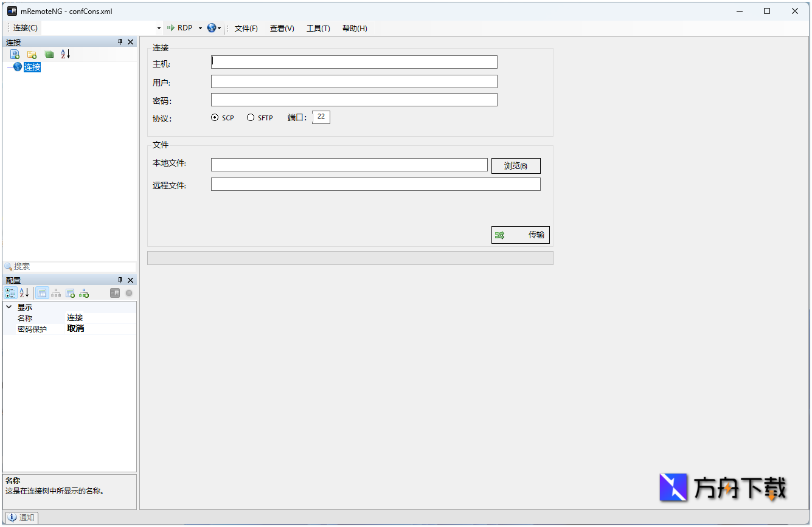Click the 本地文件: label
The image size is (812, 527).
pyautogui.click(x=170, y=164)
